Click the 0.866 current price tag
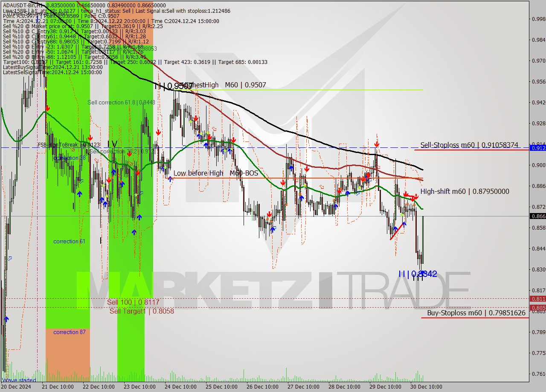Screen dimensions: 546x392 (538, 216)
